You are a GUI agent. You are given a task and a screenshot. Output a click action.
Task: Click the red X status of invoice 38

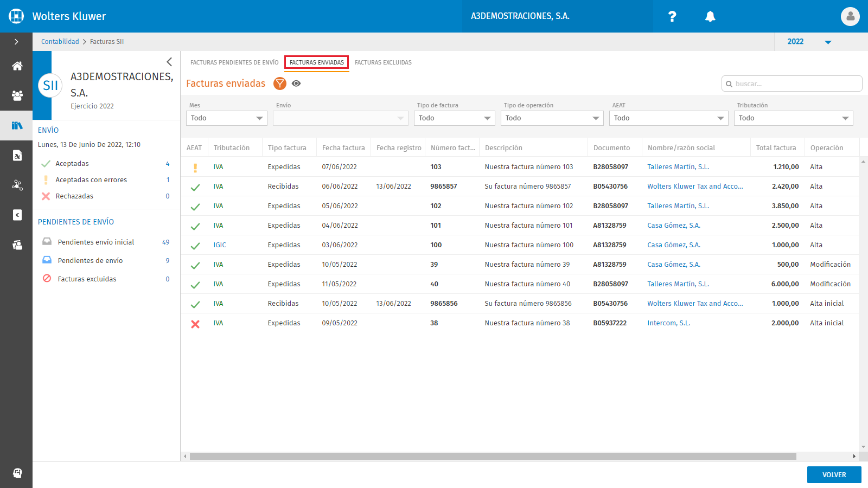(x=195, y=324)
